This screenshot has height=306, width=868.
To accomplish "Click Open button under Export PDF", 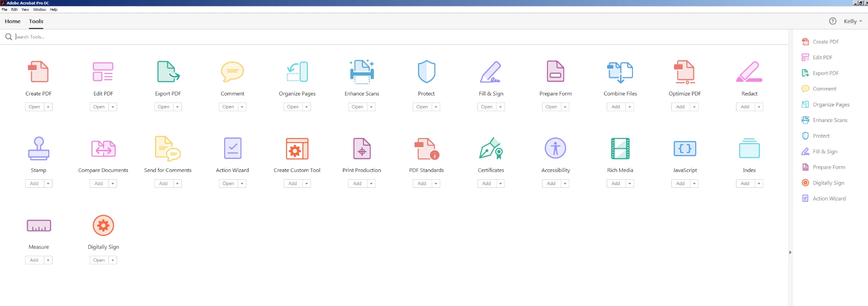I will point(164,107).
